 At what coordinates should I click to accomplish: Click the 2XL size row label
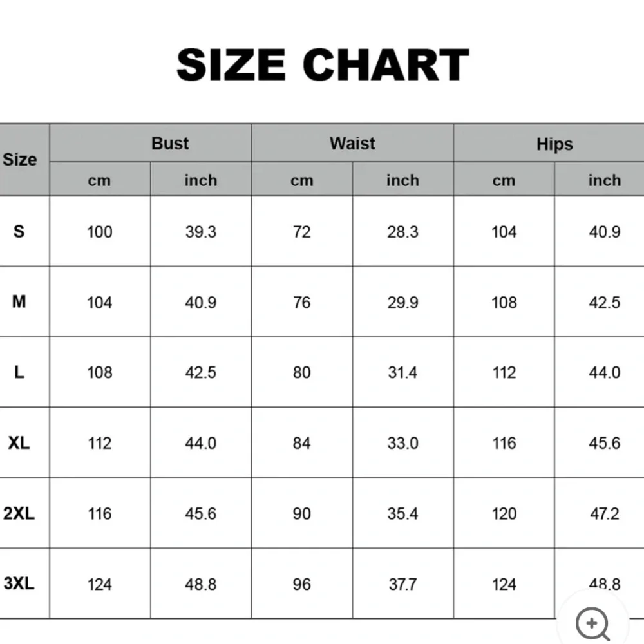click(19, 513)
